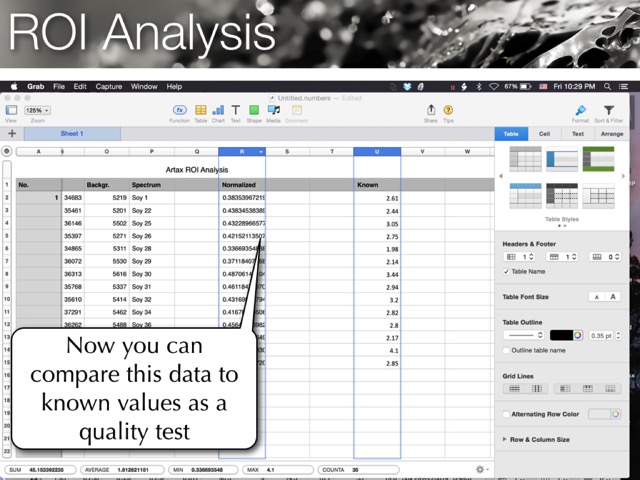Viewport: 640px width, 480px height.
Task: Uncheck the Table Name checkbox
Action: pyautogui.click(x=506, y=271)
